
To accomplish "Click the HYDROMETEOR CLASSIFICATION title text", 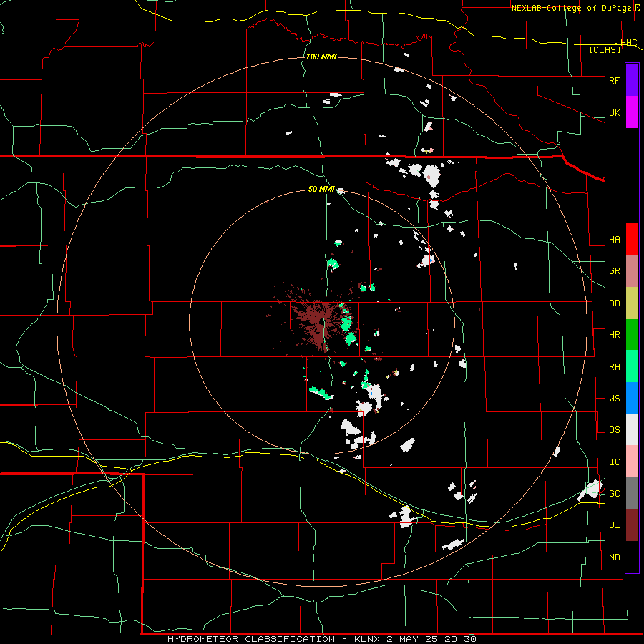I will click(251, 639).
